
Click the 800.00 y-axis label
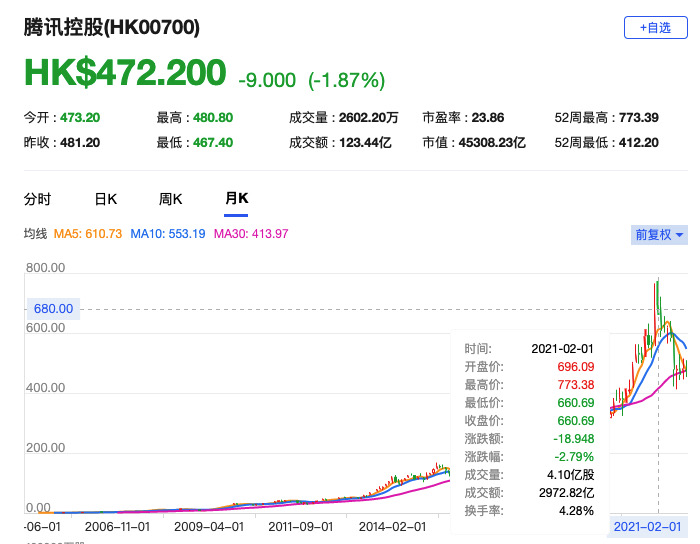46,268
